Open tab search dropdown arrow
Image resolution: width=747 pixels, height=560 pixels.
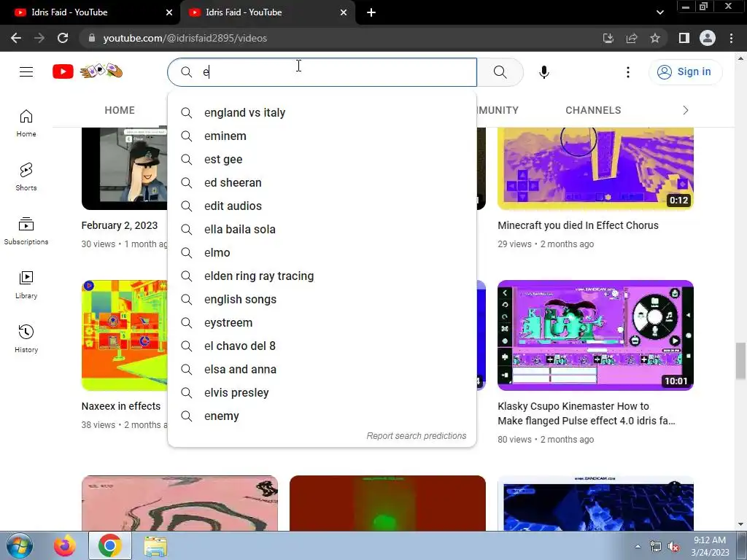coord(659,12)
